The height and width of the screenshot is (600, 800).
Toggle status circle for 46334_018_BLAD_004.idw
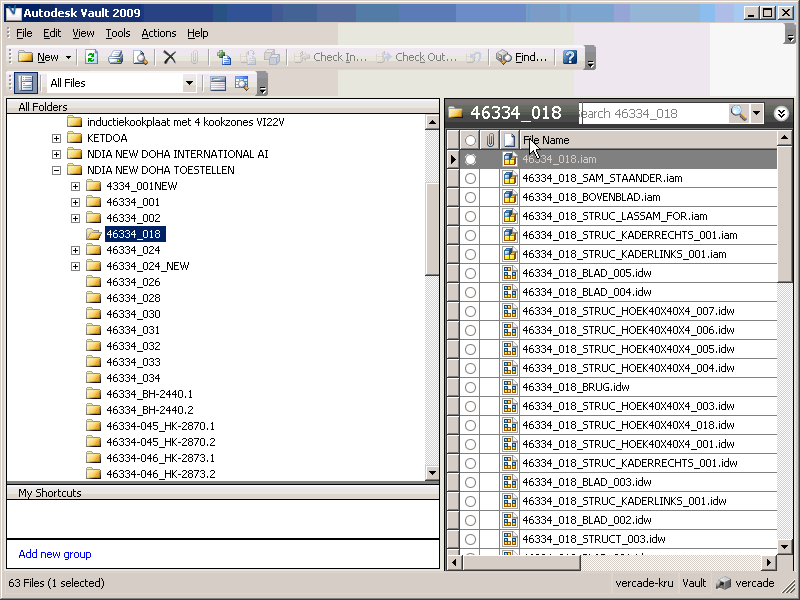[x=470, y=292]
